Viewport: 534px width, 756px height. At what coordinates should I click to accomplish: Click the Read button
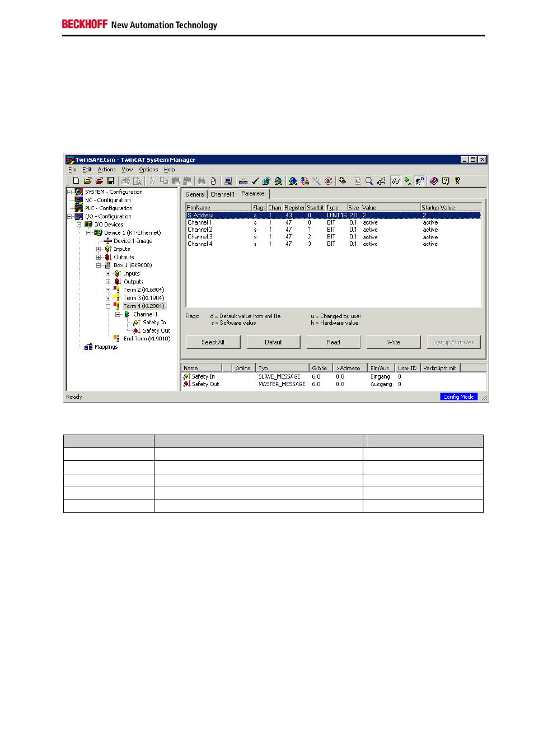tap(334, 342)
